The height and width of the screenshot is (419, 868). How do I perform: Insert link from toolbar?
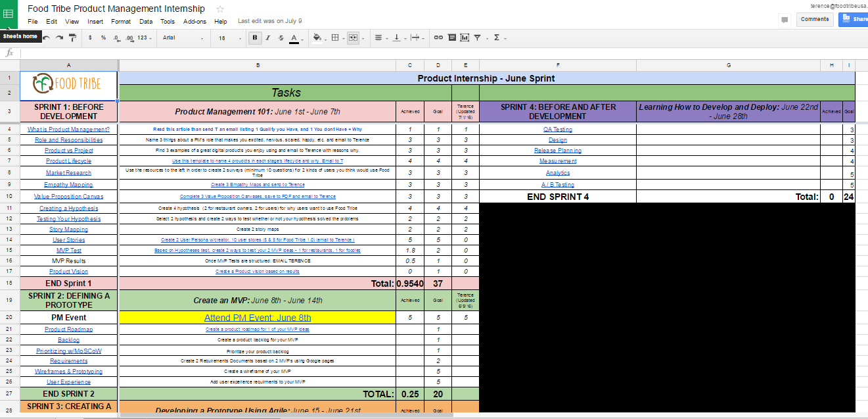pos(438,38)
